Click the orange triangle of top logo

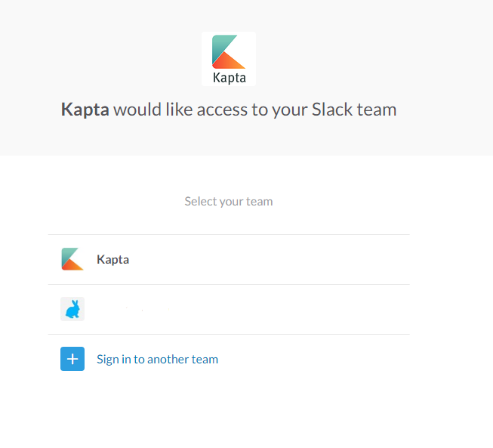(x=230, y=61)
